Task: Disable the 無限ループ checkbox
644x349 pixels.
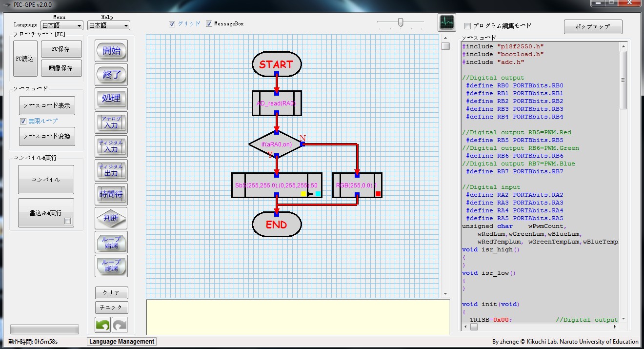Action: coord(23,121)
